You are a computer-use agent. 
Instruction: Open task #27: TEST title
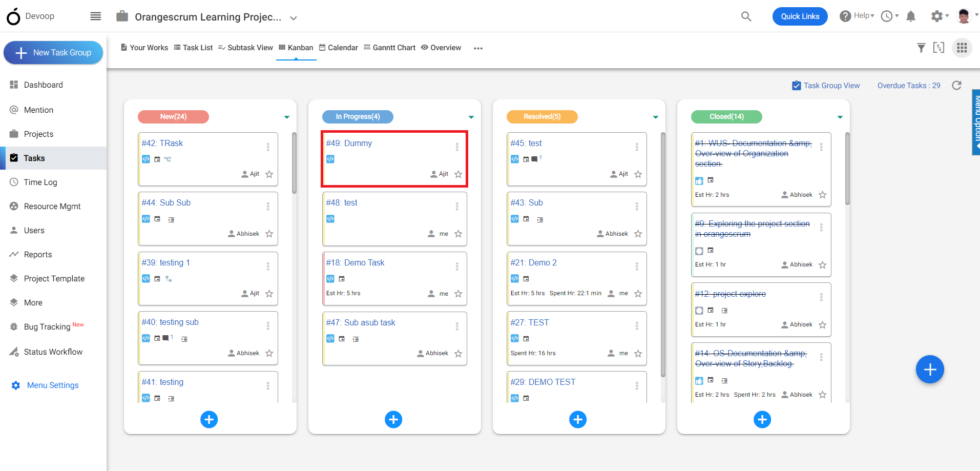[530, 323]
